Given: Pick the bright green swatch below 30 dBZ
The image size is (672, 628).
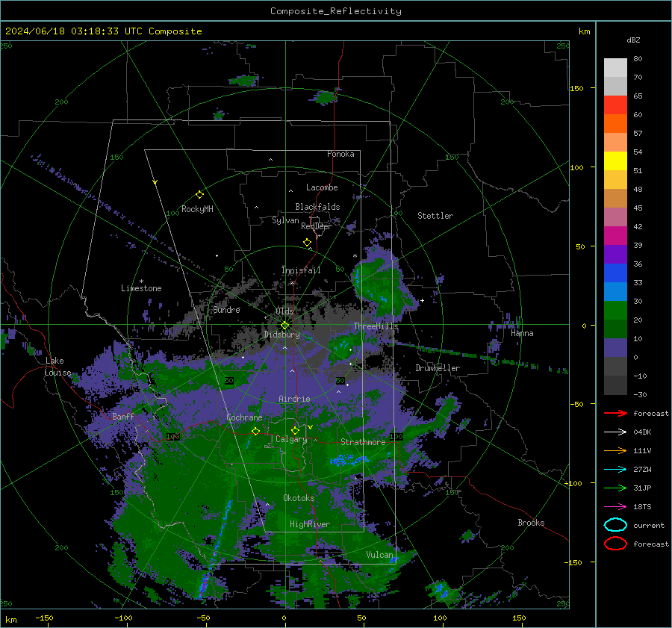Looking at the screenshot, I should (x=615, y=311).
